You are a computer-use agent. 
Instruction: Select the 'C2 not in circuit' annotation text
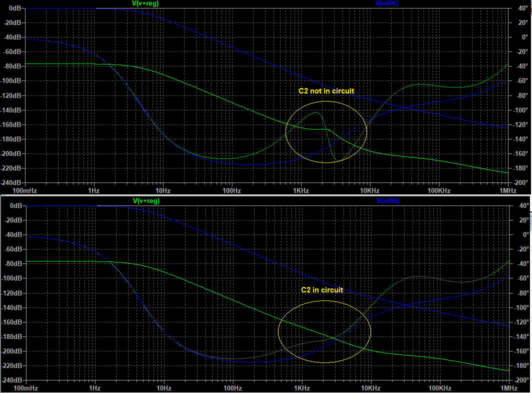click(326, 91)
